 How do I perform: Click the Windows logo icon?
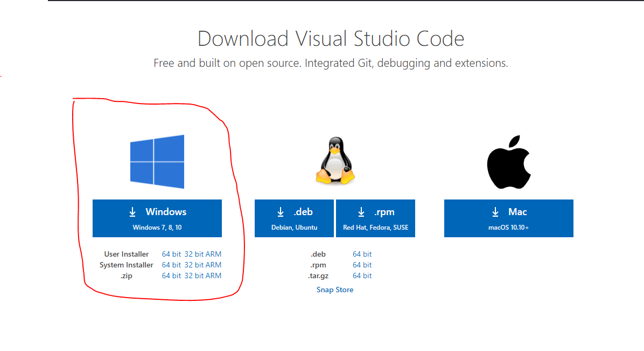click(x=157, y=162)
